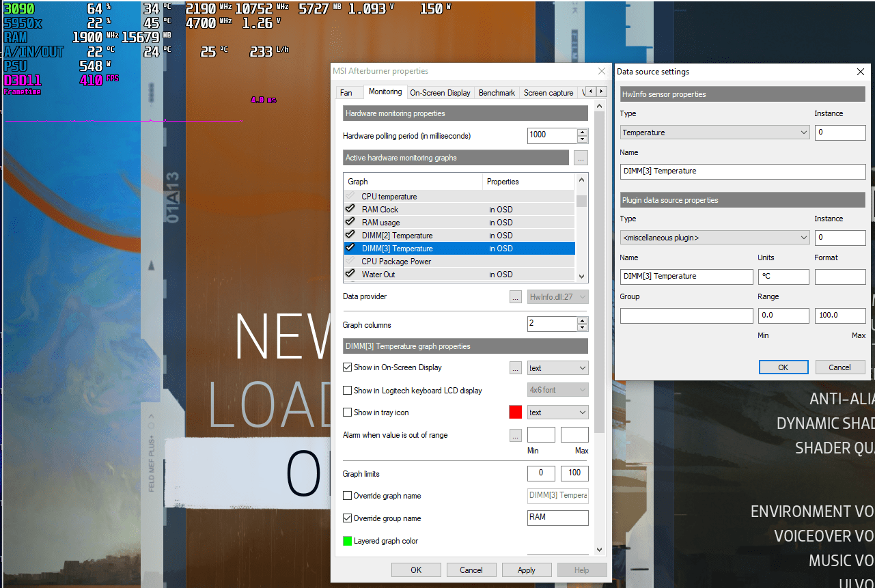Pick the red tray icon color swatch
This screenshot has width=875, height=588.
tap(516, 412)
